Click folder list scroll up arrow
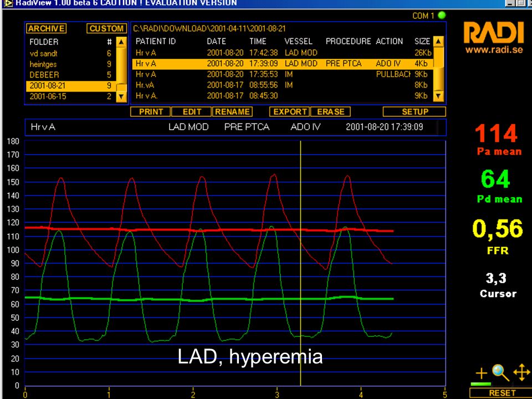 click(121, 42)
